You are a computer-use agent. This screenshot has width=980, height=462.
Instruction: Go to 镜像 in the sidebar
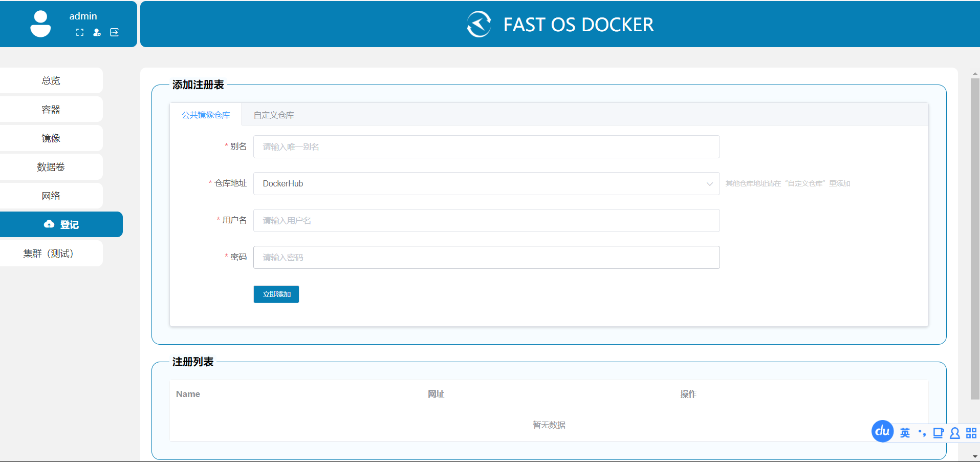(51, 138)
